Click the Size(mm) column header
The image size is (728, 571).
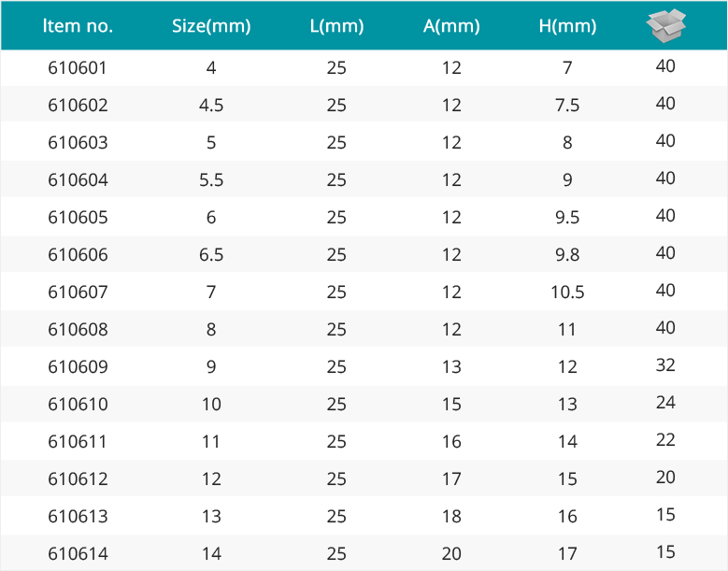pos(211,26)
